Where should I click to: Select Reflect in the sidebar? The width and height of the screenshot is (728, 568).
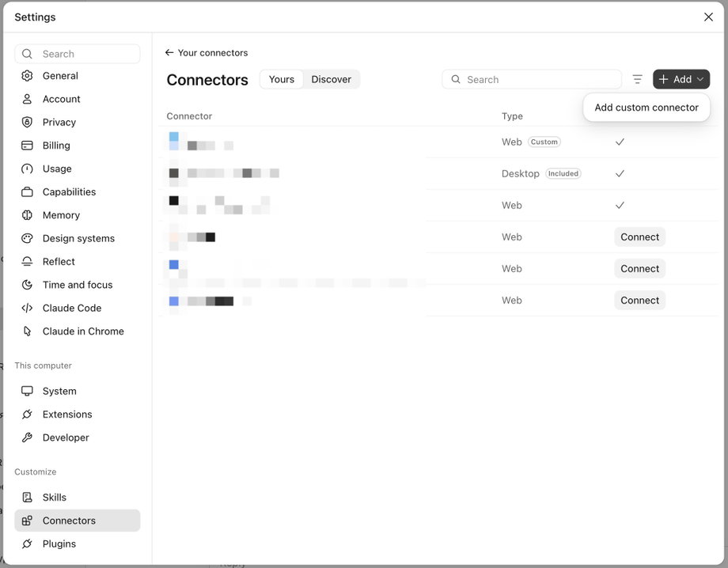pos(77,261)
